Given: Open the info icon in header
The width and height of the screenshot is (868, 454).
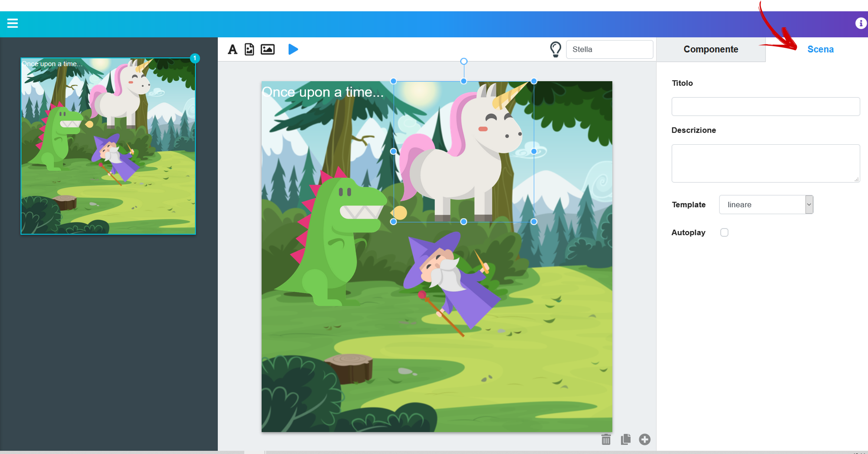Looking at the screenshot, I should pyautogui.click(x=860, y=23).
